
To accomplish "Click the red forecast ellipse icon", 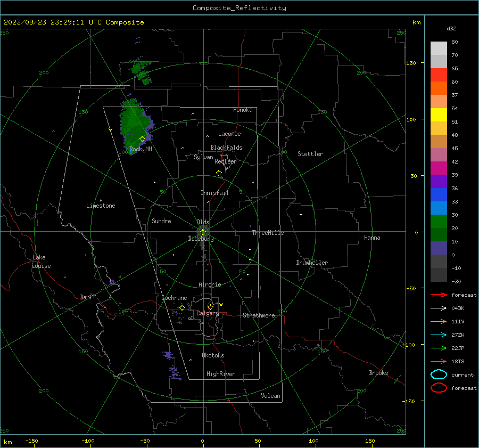I will click(439, 388).
